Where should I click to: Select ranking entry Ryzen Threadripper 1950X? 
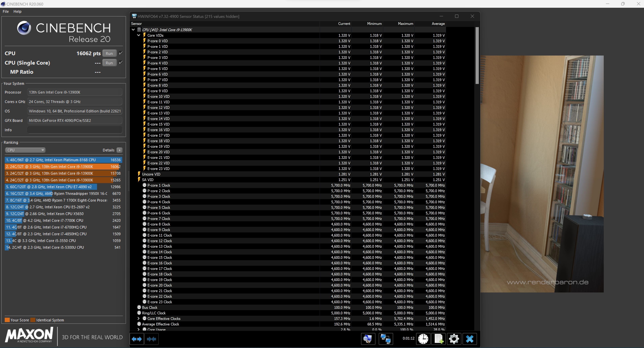[63, 193]
